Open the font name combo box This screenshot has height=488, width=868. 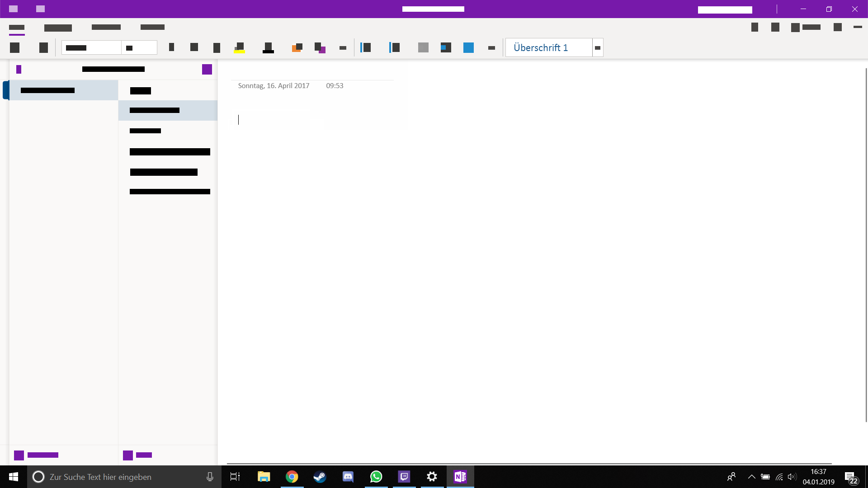click(91, 47)
